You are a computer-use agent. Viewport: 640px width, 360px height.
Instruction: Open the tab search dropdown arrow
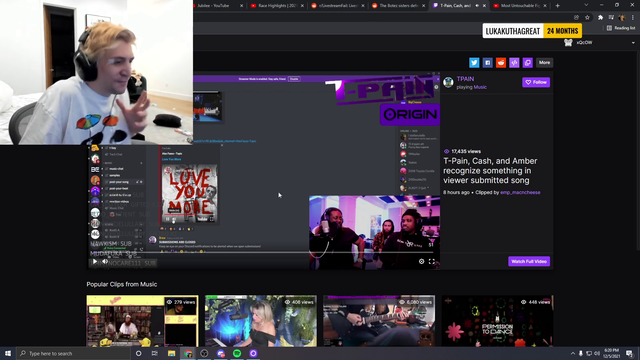tap(586, 5)
